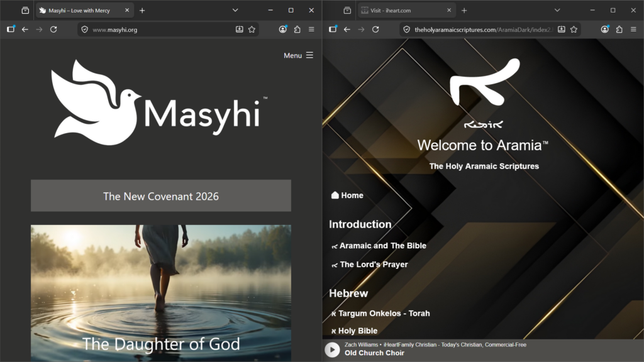
Task: Go back in the Aramia browser window
Action: pos(347,30)
